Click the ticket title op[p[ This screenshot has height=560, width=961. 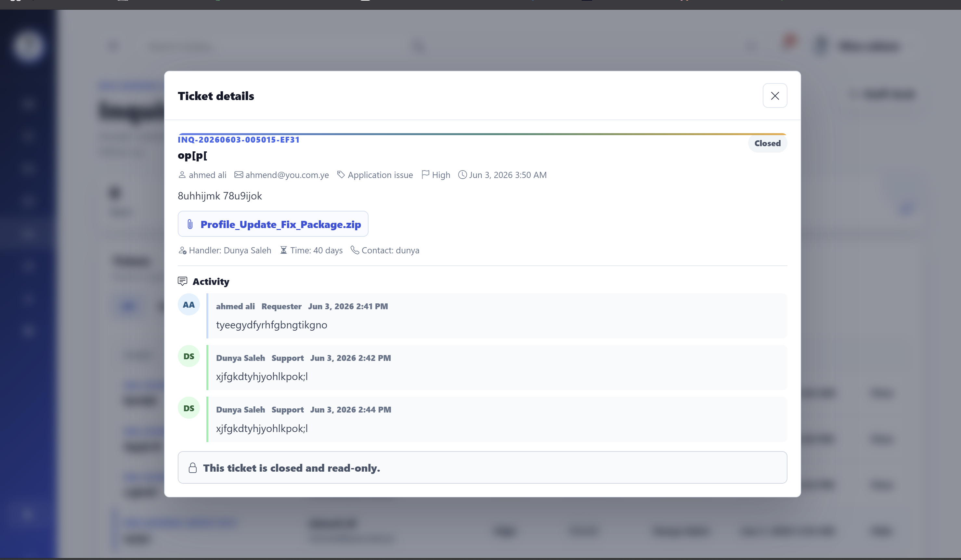[x=192, y=156]
